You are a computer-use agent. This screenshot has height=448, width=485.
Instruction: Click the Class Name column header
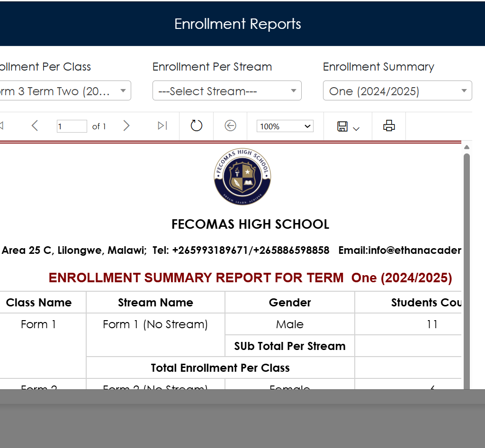(x=39, y=303)
